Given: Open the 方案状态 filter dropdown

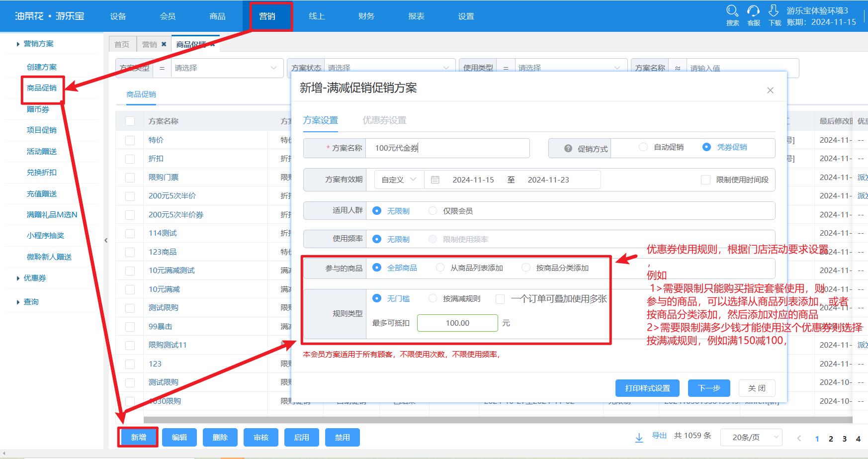Looking at the screenshot, I should coord(389,68).
